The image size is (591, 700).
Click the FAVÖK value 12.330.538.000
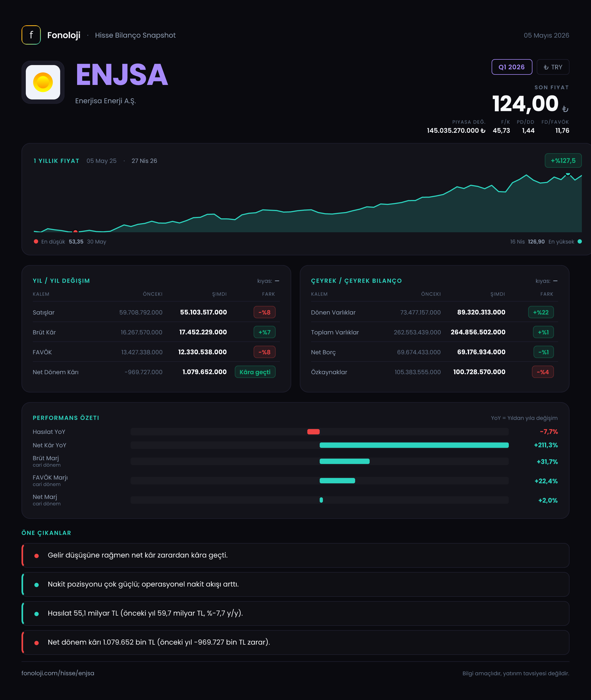click(202, 352)
